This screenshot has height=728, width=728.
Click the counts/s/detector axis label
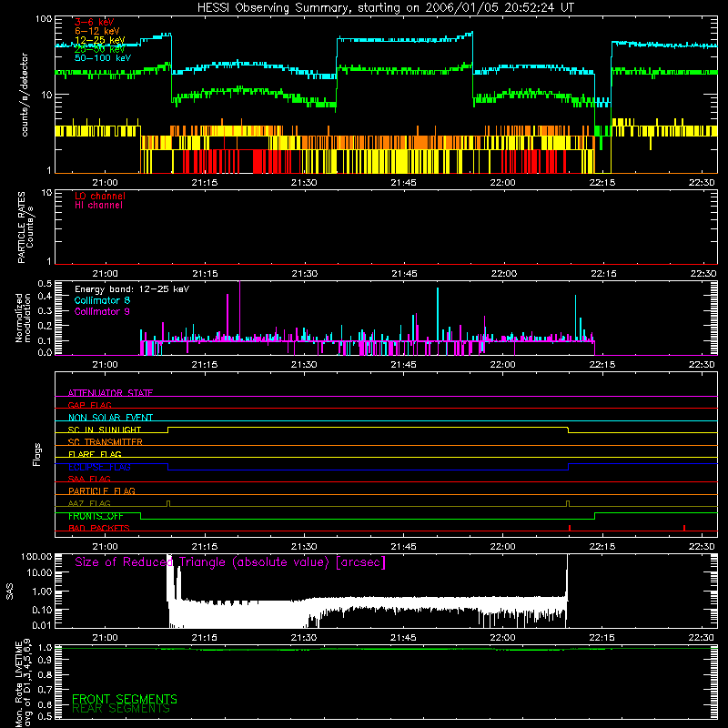coord(25,95)
